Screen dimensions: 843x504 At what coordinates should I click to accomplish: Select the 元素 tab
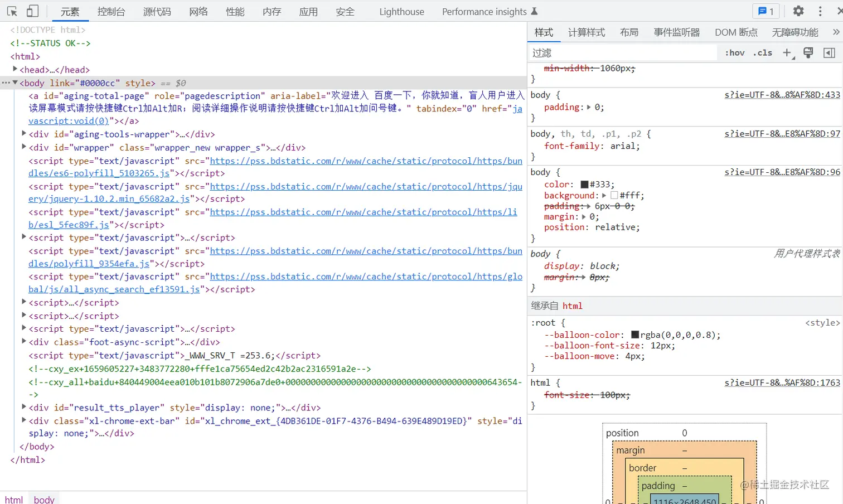70,12
